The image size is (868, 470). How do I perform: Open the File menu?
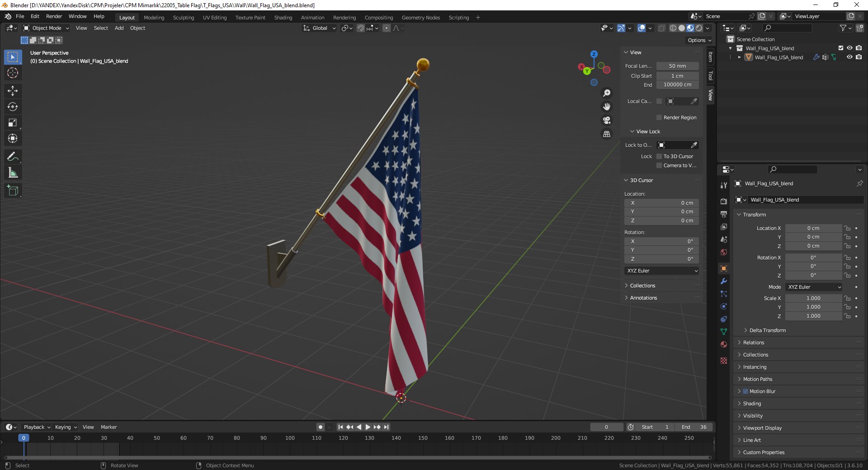(x=20, y=16)
